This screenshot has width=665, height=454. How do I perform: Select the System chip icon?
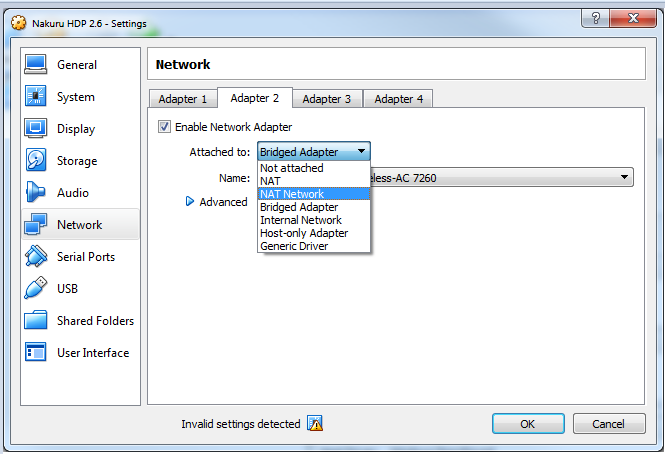pos(36,96)
